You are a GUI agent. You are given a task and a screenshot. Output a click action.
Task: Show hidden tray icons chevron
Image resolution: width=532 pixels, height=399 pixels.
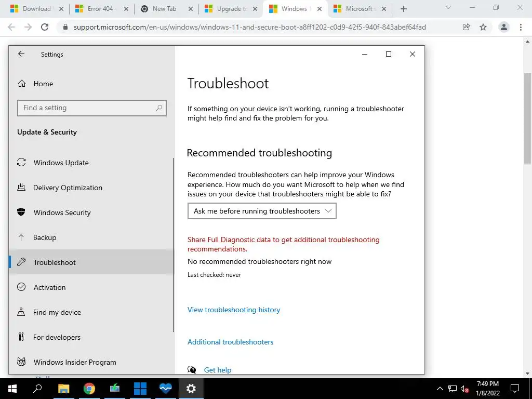[x=440, y=389]
